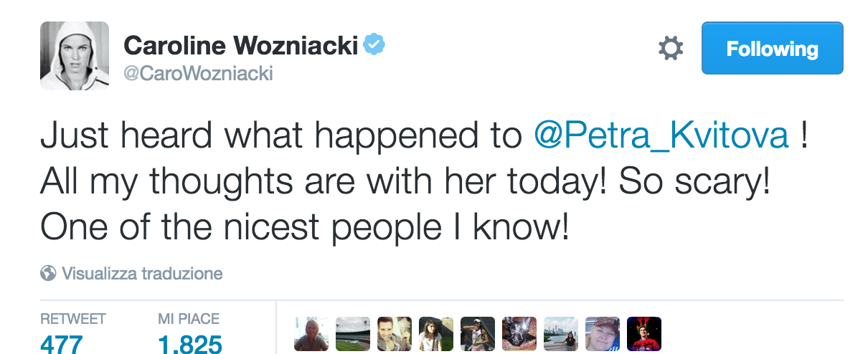
Task: Click the tennis player avatar
Action: coord(478,334)
